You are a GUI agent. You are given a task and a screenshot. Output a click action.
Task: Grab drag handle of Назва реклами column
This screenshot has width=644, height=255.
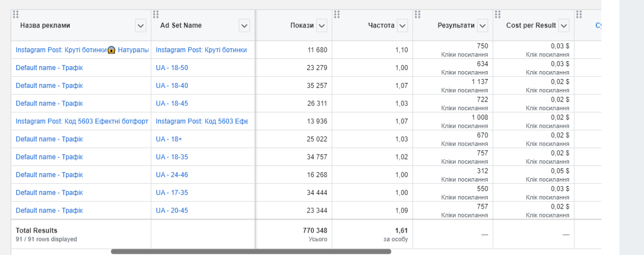coord(16,15)
